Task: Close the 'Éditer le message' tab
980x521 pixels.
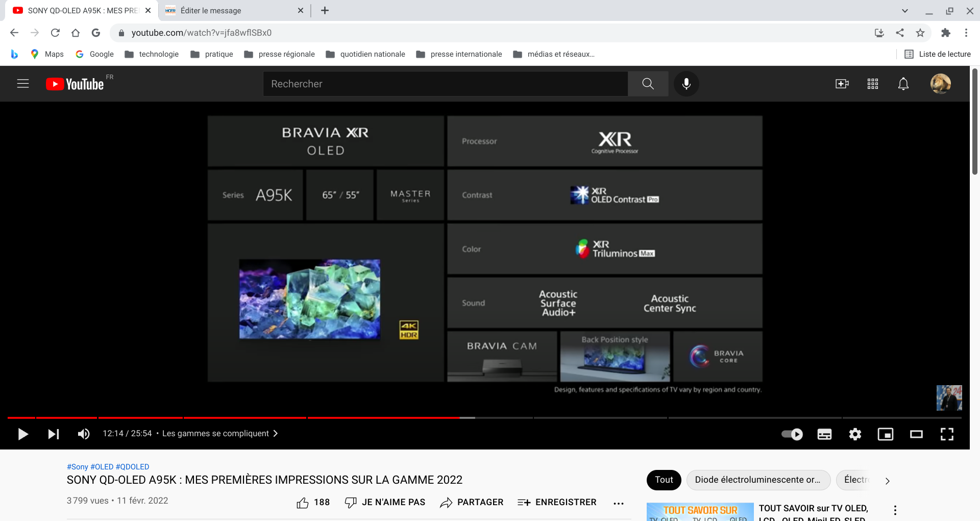Action: coord(301,10)
